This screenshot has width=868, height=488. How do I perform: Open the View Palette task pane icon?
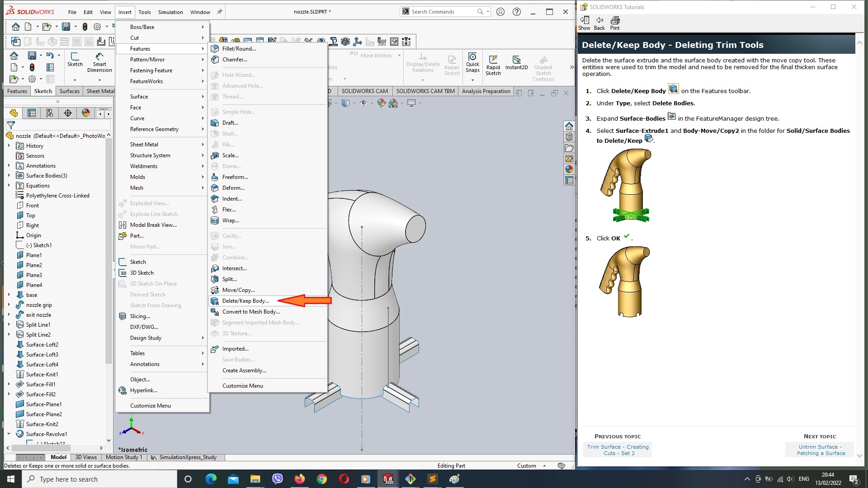[x=569, y=159]
